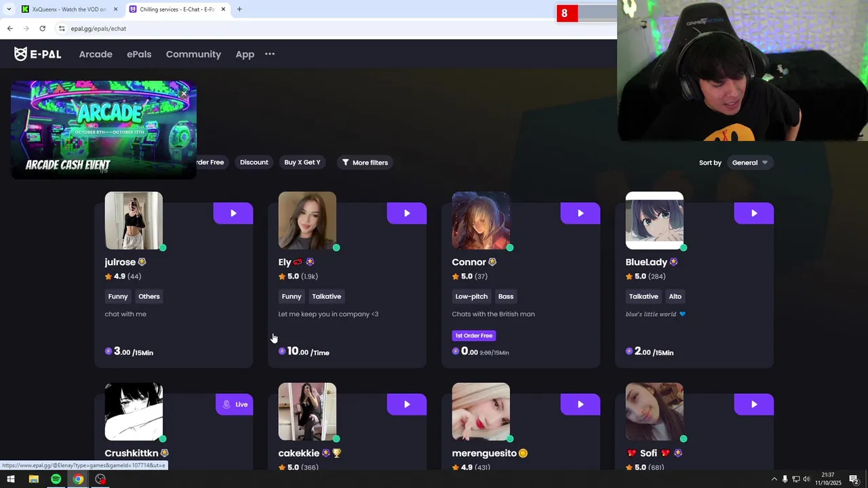Play merenguesito's voice intro
Screen dimensions: 868x488
(580, 404)
